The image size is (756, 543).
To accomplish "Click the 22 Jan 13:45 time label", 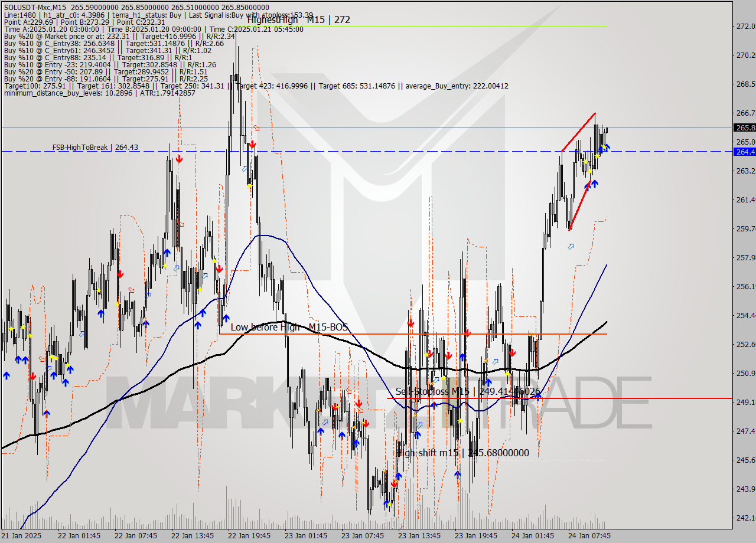I will [x=193, y=535].
